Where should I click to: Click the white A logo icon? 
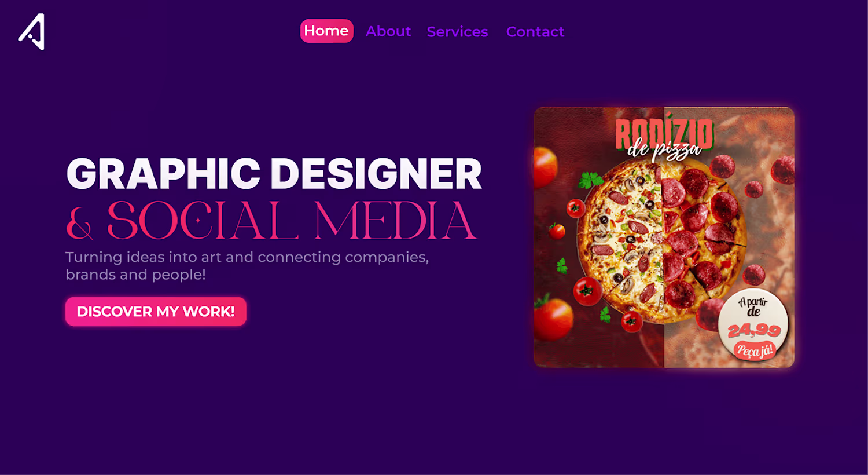32,31
